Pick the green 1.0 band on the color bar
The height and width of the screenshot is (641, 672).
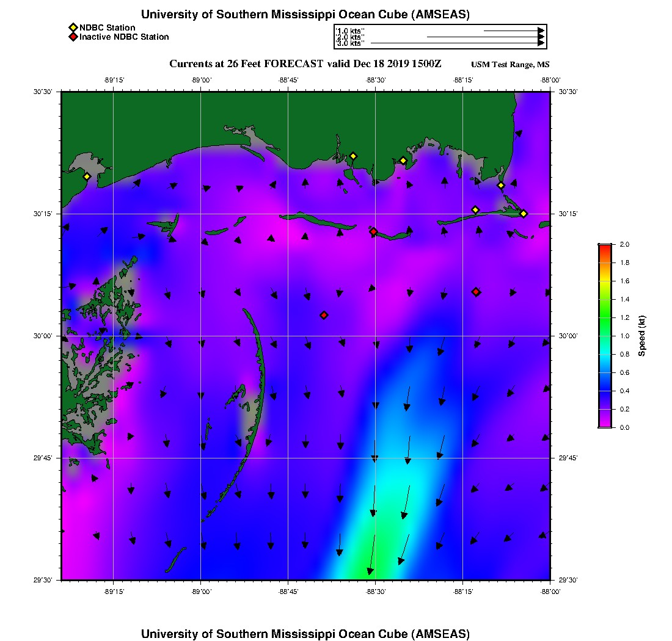click(x=605, y=336)
